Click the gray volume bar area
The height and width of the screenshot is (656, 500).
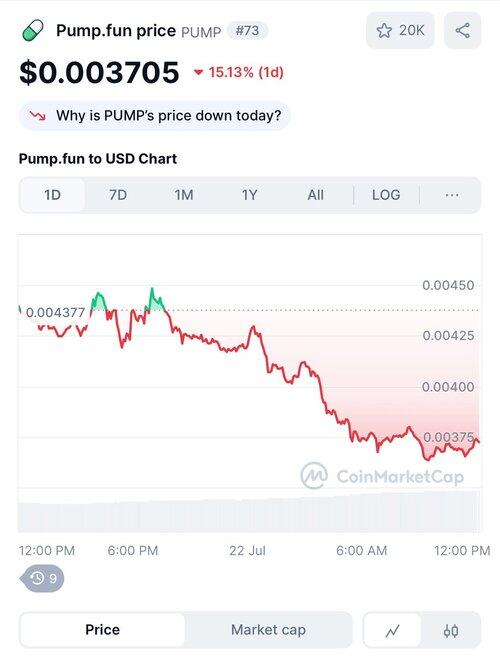(250, 511)
